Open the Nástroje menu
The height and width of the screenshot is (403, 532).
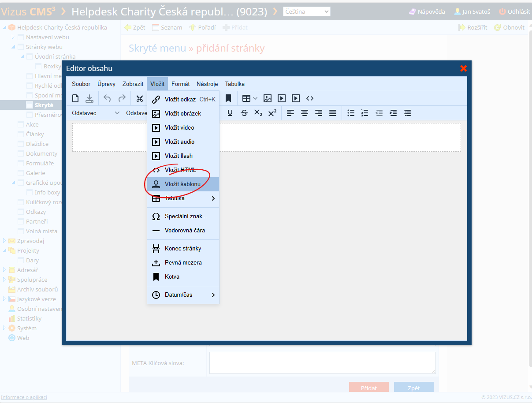click(207, 84)
